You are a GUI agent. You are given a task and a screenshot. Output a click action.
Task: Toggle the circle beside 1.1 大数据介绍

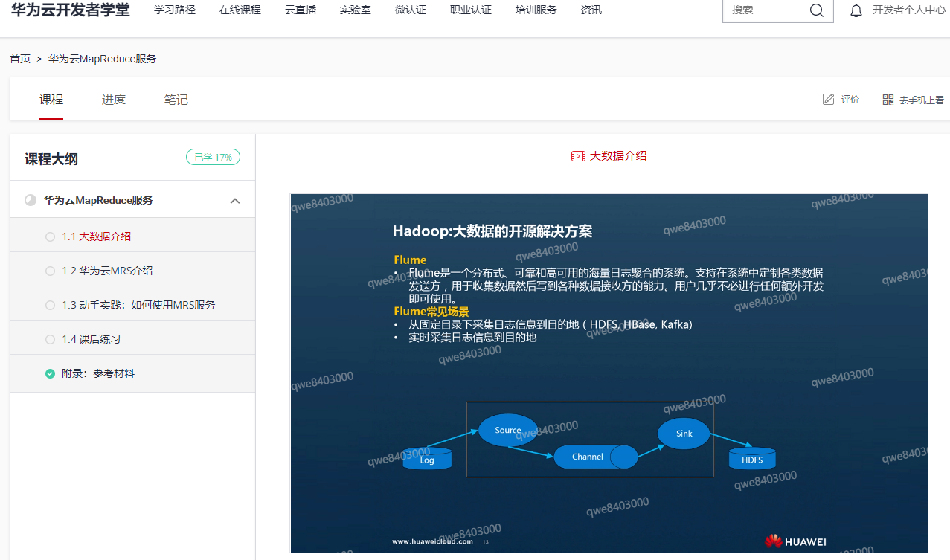pyautogui.click(x=50, y=236)
